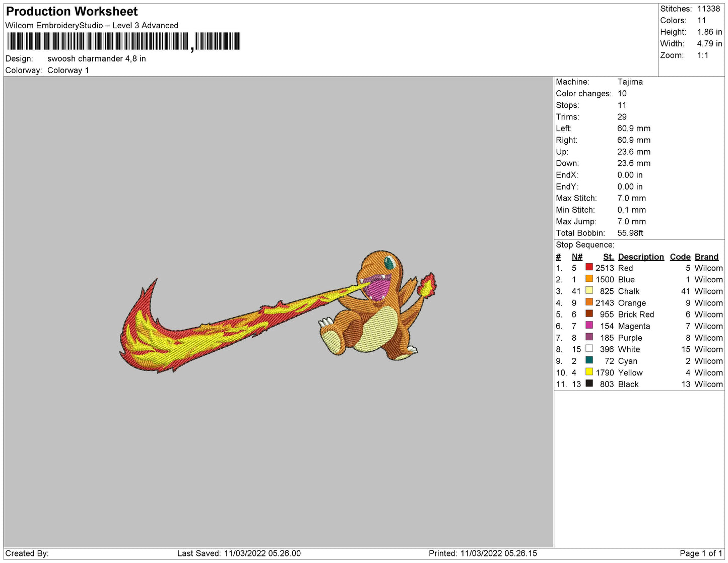Click the Cyan thread color swatch

(x=589, y=360)
